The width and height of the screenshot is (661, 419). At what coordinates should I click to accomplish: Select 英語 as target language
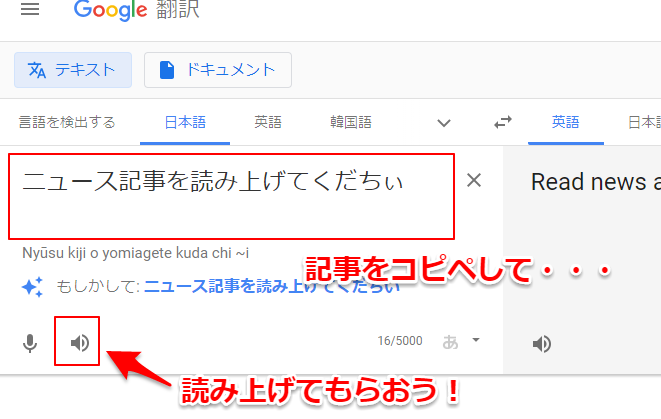pyautogui.click(x=565, y=122)
